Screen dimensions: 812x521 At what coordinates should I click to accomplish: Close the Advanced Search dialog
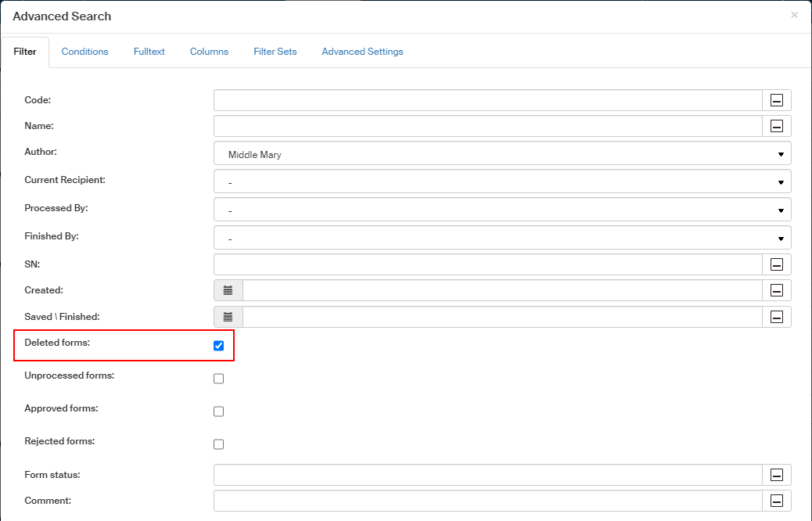click(x=795, y=15)
